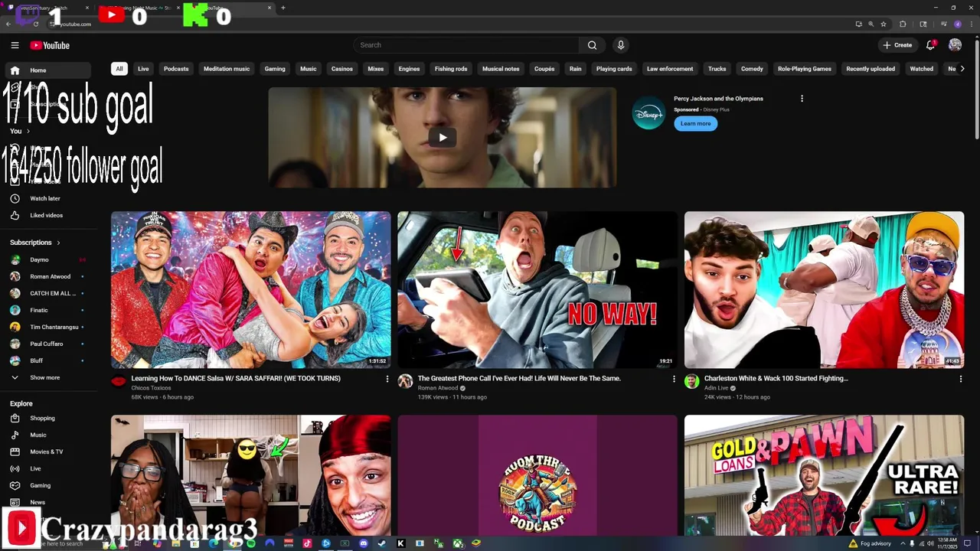This screenshot has width=980, height=551.
Task: Click the Create button
Action: coord(897,45)
